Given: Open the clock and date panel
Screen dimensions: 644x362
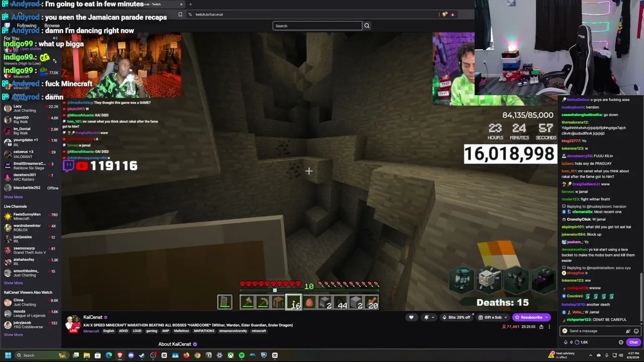Looking at the screenshot, I should click(632, 355).
